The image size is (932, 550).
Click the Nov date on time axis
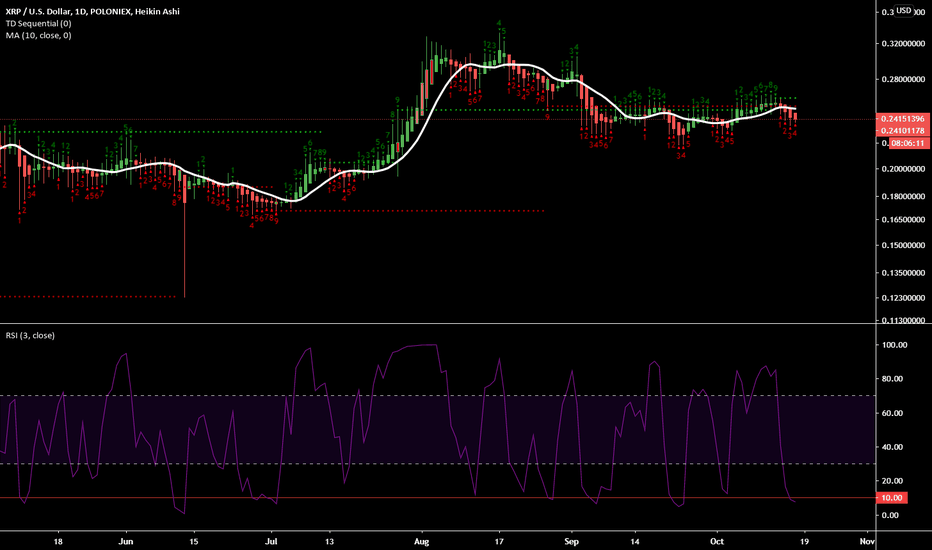coord(867,542)
